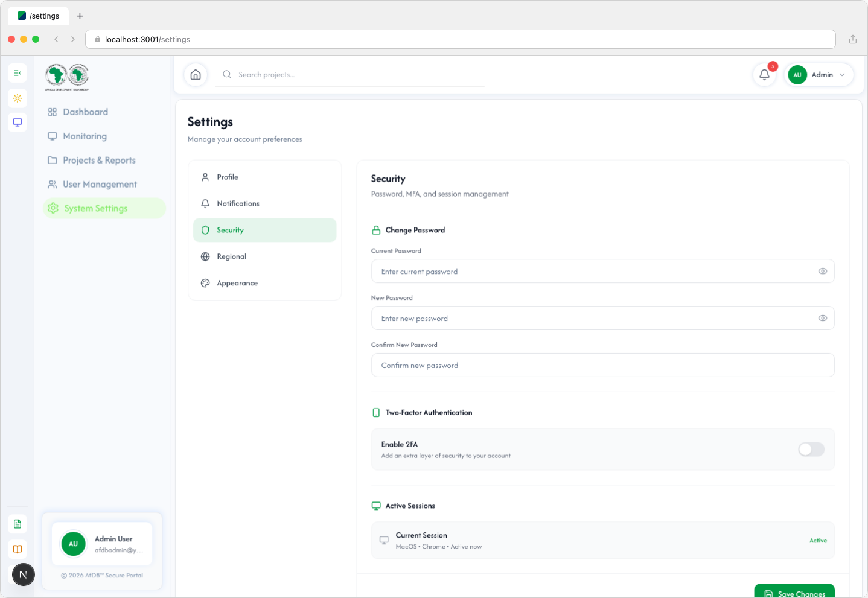Go forward with browser forward arrow
Viewport: 868px width, 598px height.
(x=73, y=39)
